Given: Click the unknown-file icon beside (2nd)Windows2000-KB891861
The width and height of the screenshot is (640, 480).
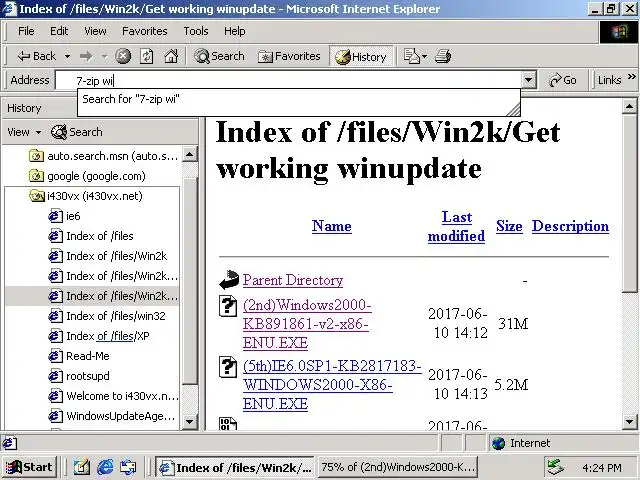Looking at the screenshot, I should click(x=228, y=306).
